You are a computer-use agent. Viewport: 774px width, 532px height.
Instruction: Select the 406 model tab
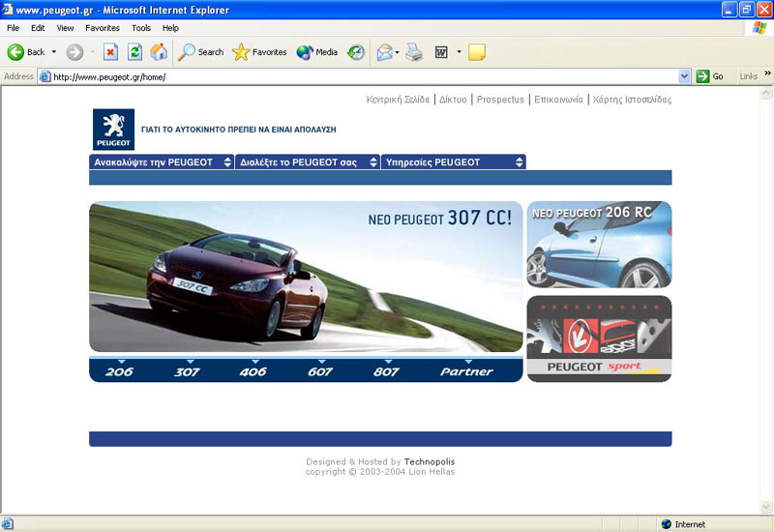pos(253,371)
